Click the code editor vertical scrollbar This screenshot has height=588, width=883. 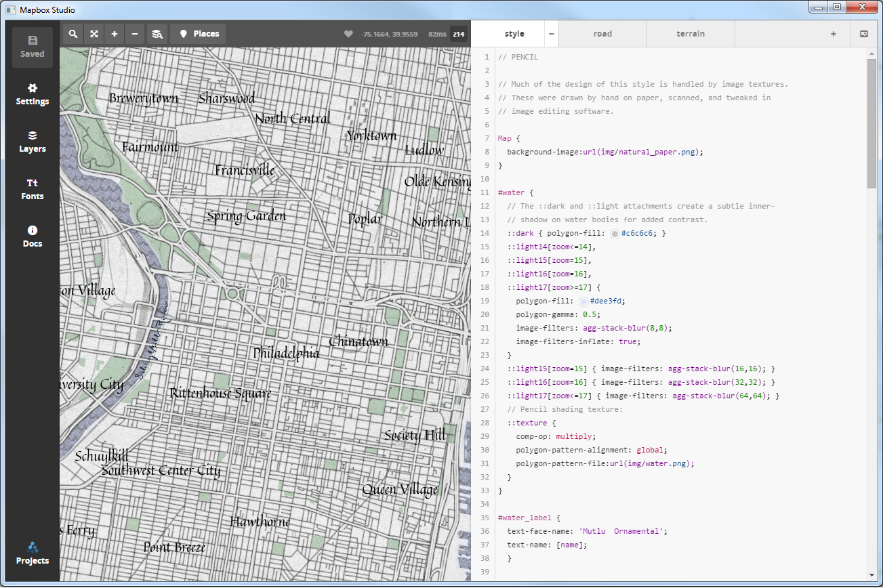[871, 123]
